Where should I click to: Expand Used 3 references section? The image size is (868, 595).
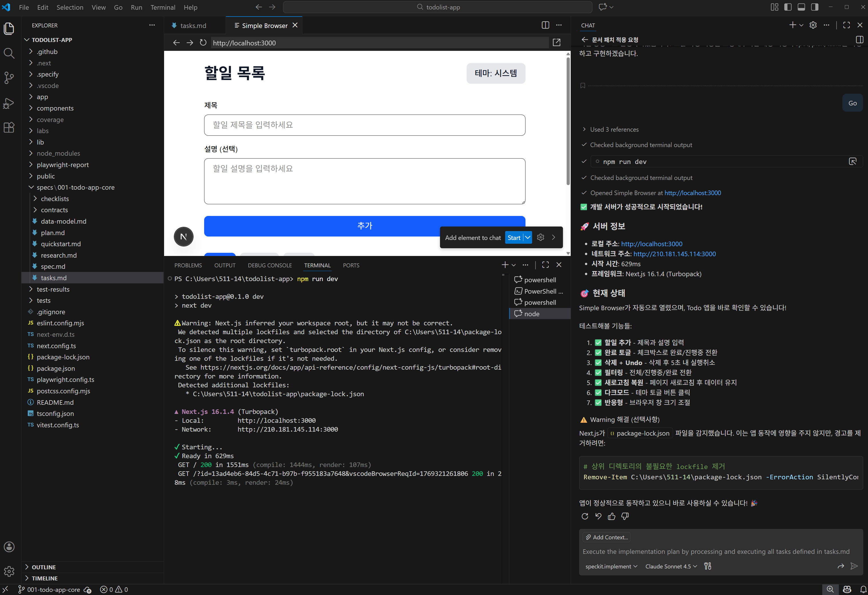(x=614, y=129)
